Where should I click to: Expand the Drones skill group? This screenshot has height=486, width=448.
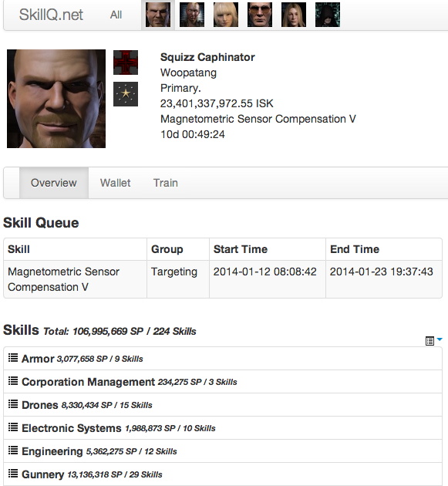[223, 405]
